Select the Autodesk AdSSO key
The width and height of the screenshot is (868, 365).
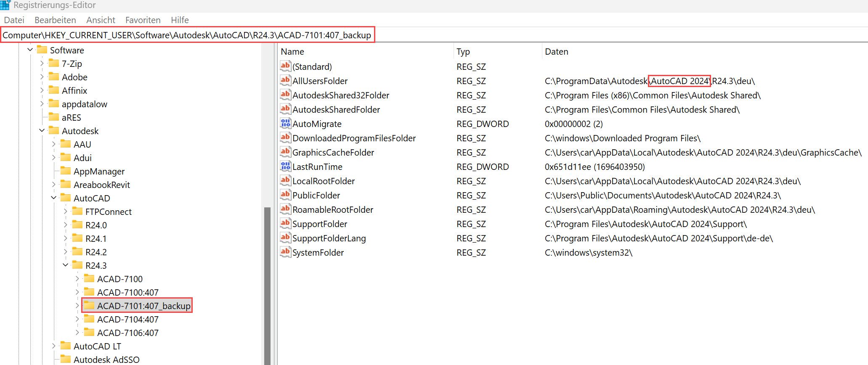(106, 360)
